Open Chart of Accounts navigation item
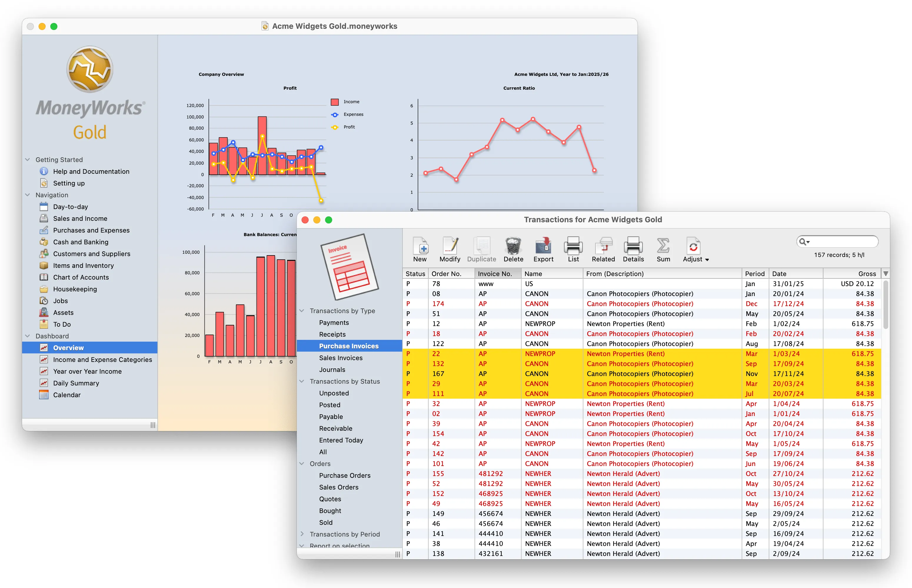The height and width of the screenshot is (588, 912). pos(81,277)
